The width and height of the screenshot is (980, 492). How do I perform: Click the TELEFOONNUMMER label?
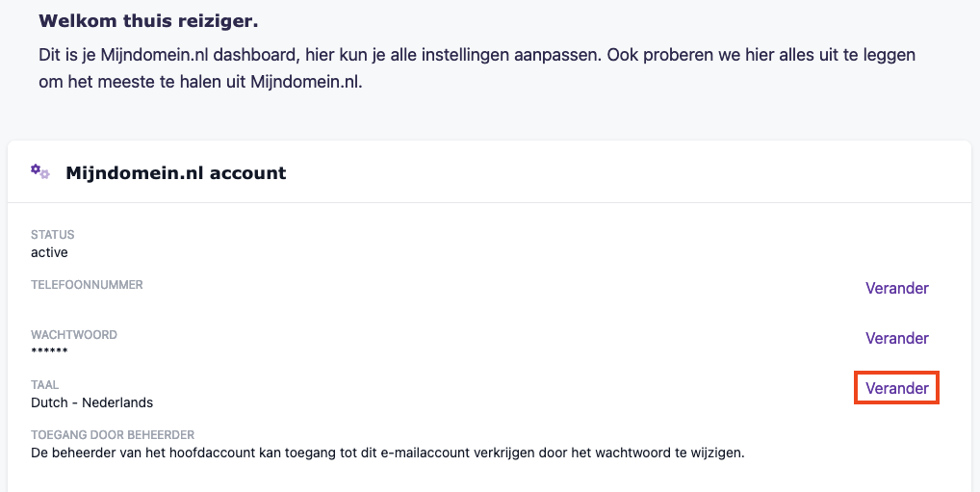click(x=87, y=285)
